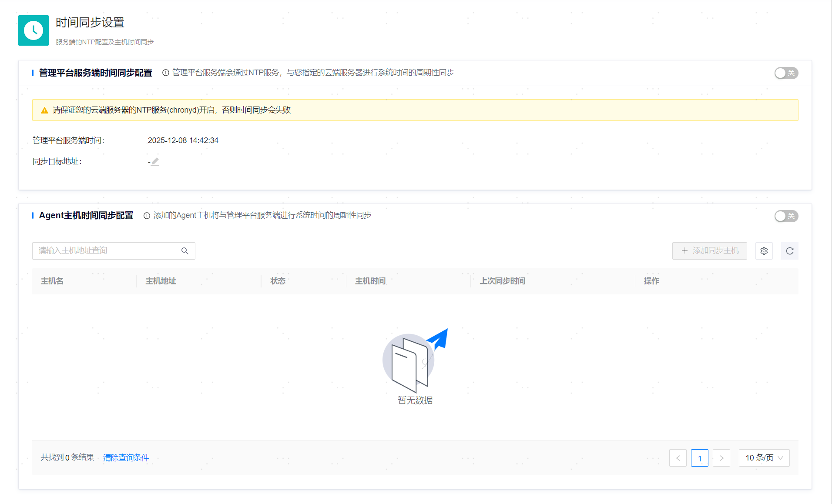This screenshot has width=832, height=504.
Task: Enable the management platform time sync toggle
Action: tap(786, 73)
